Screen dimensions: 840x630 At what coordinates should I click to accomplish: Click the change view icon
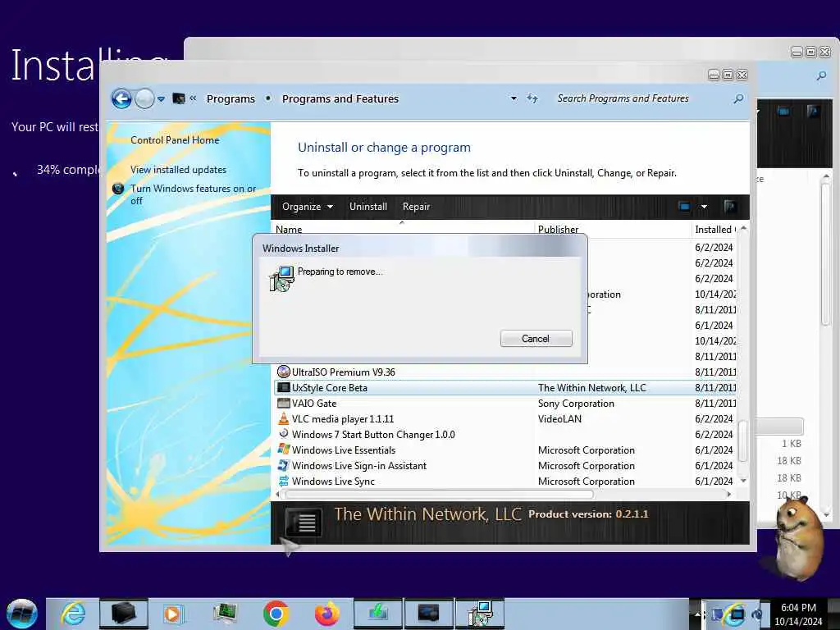[684, 206]
